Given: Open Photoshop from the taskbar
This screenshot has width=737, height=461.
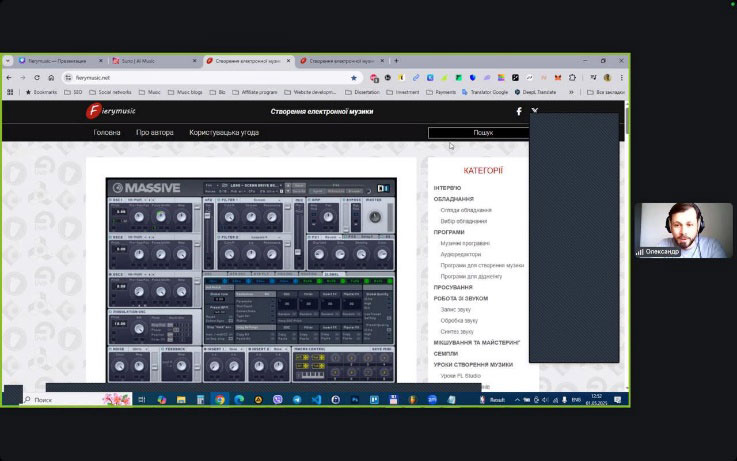Looking at the screenshot, I should [x=355, y=400].
